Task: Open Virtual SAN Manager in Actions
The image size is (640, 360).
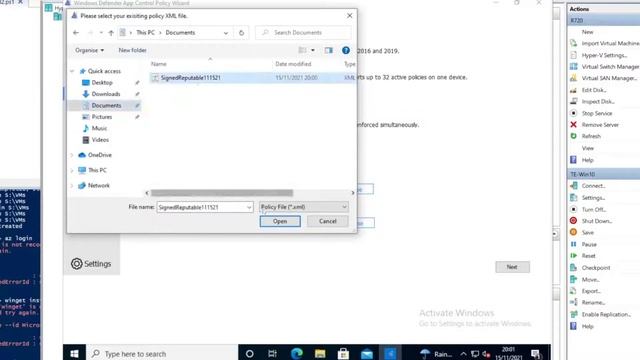Action: pyautogui.click(x=609, y=78)
